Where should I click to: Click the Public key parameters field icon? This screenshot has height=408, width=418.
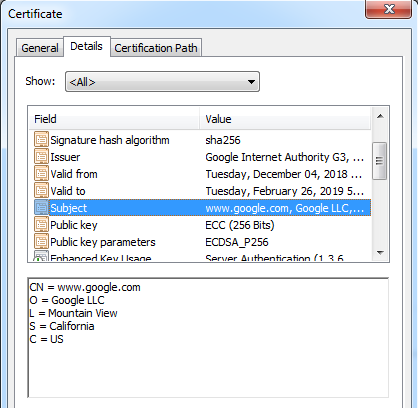click(41, 242)
